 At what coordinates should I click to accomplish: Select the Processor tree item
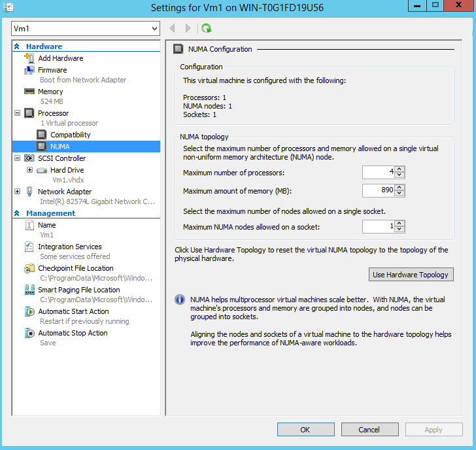pyautogui.click(x=53, y=113)
